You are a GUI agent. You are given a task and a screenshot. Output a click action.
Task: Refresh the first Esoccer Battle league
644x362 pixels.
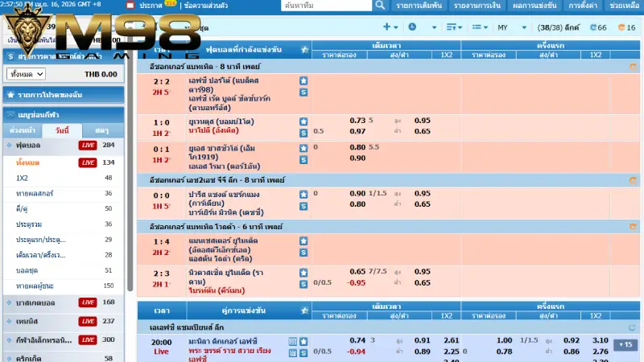pyautogui.click(x=633, y=67)
